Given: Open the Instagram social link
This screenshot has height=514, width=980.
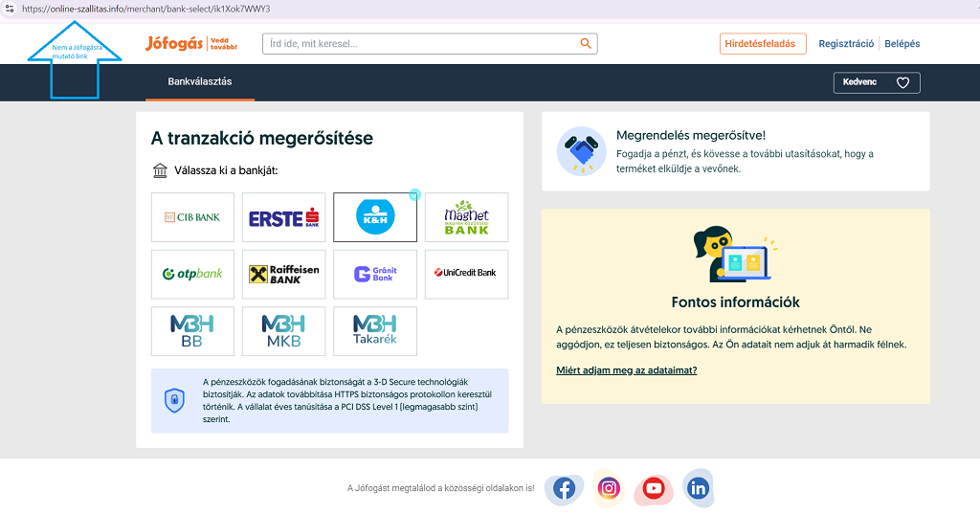Looking at the screenshot, I should [x=609, y=489].
